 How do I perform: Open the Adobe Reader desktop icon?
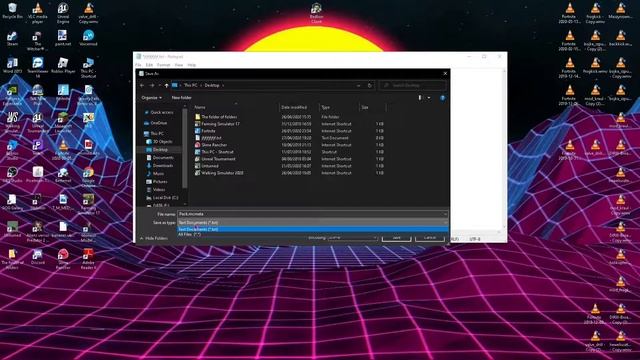tap(88, 259)
